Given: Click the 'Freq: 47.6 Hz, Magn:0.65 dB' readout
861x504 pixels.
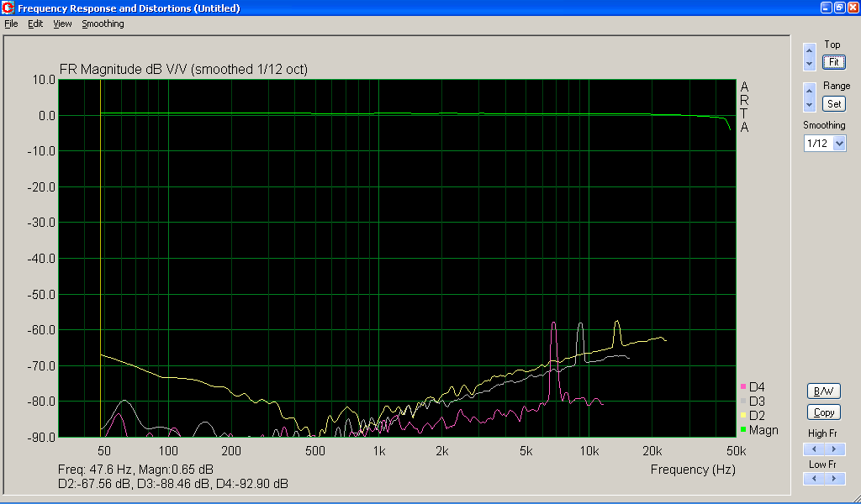Looking at the screenshot, I should click(135, 470).
